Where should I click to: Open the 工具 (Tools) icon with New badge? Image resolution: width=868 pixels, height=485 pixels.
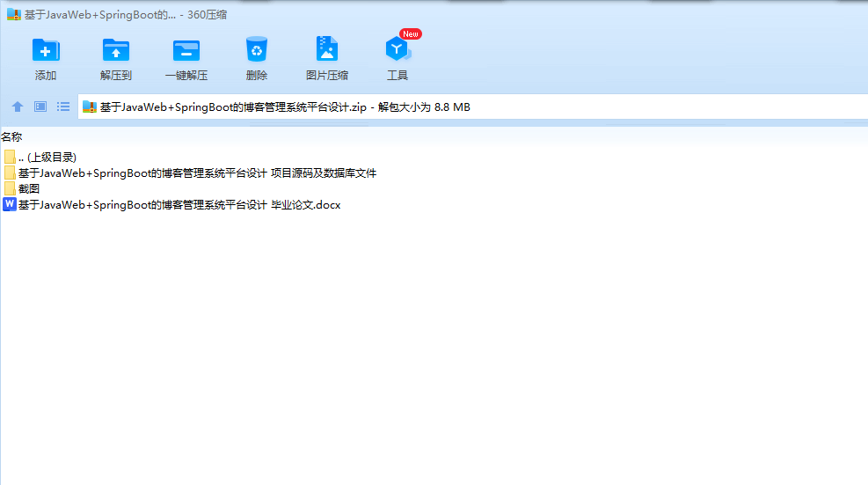point(398,48)
